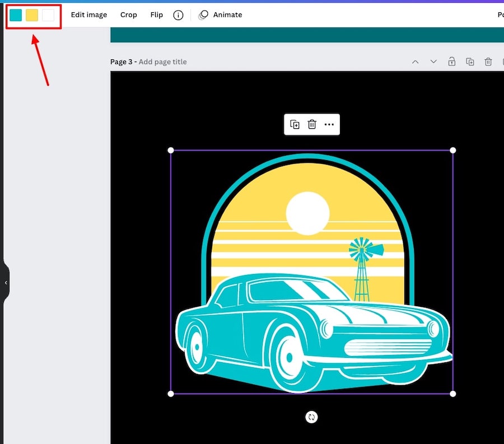Collapse the side panel with arrow tab
Screen dimensions: 504x444
6,283
